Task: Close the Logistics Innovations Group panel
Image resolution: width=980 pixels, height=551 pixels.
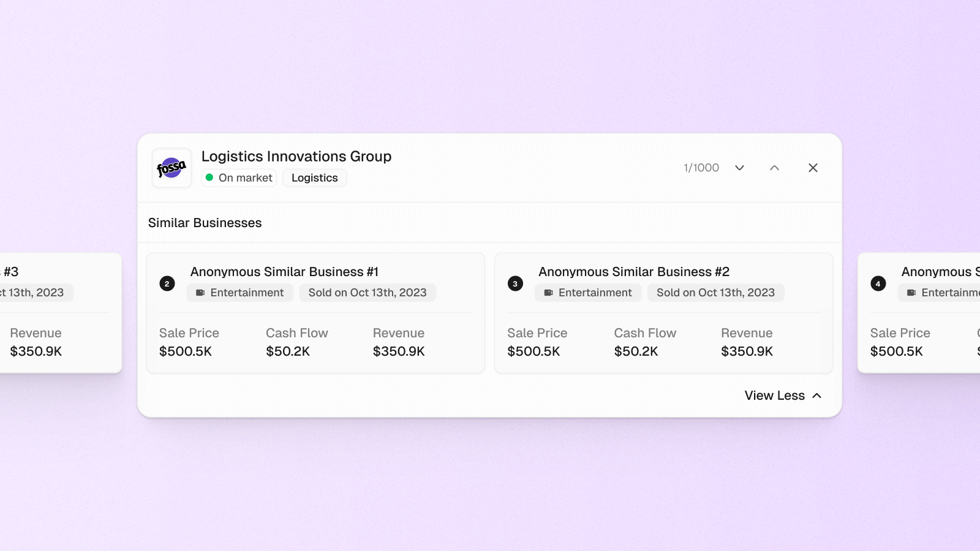Action: click(813, 168)
